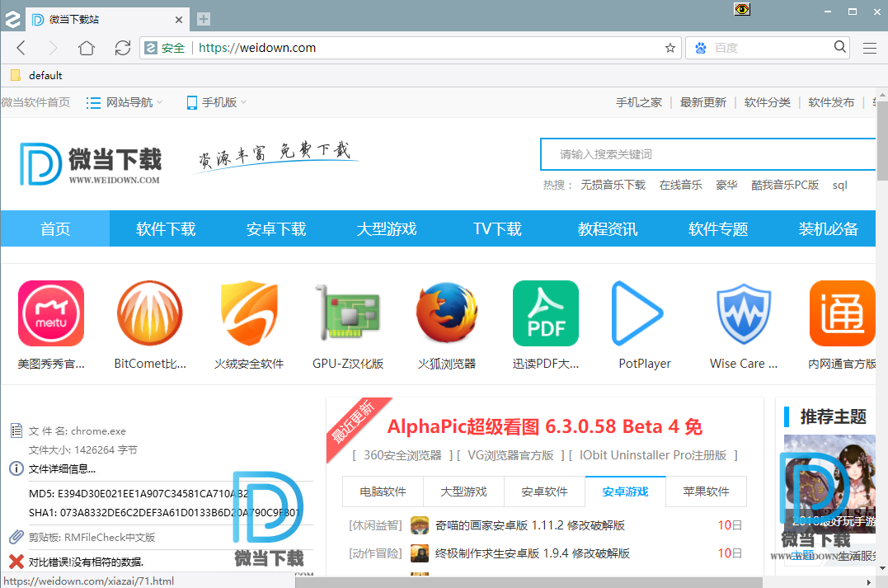
Task: Click the 微当下载 site logo
Action: (91, 164)
